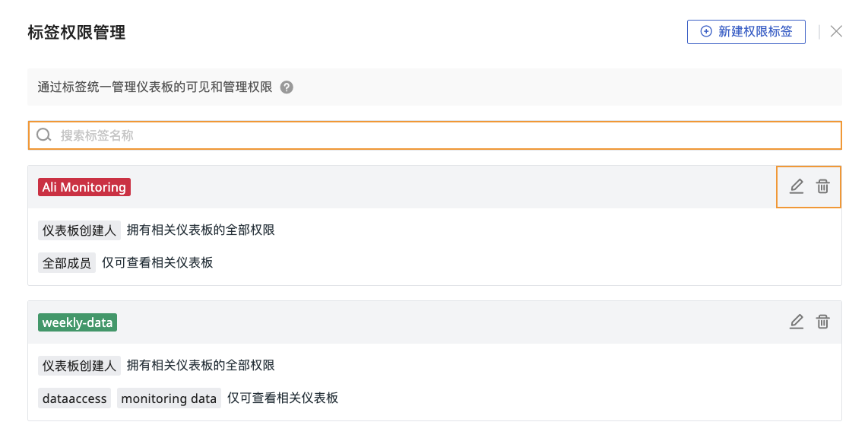Click the plus icon in 新建权限标签
Image resolution: width=868 pixels, height=441 pixels.
coord(706,32)
